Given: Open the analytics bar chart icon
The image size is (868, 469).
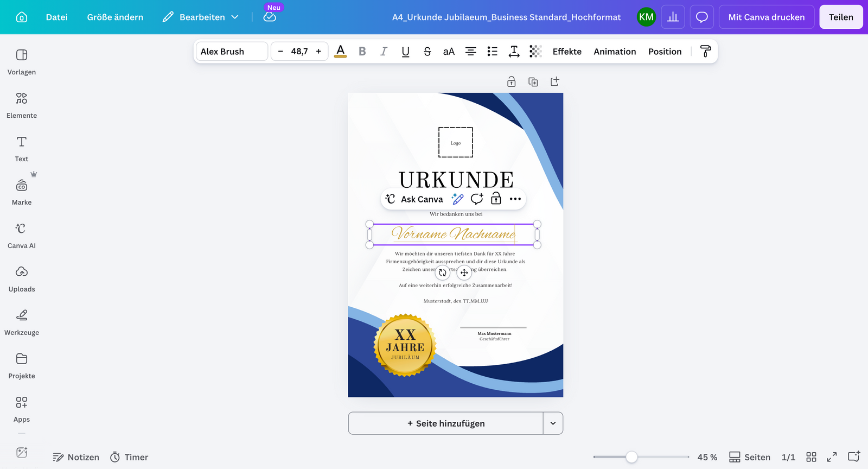Looking at the screenshot, I should click(x=673, y=17).
